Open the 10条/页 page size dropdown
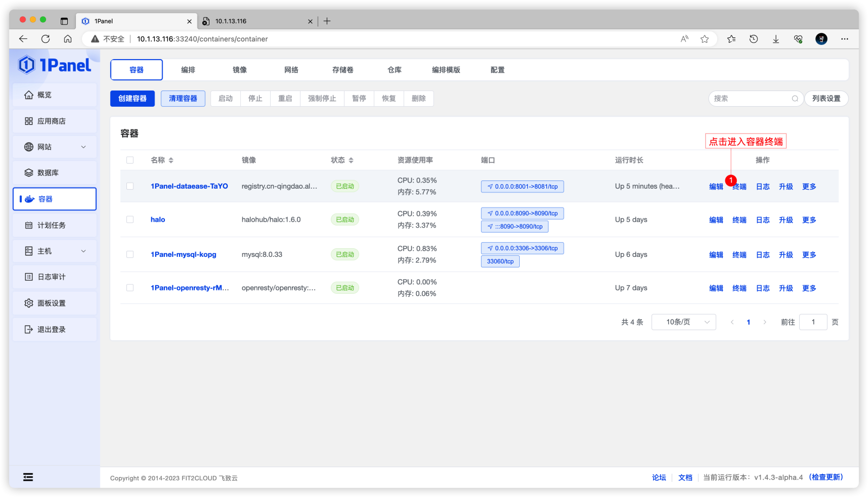 [684, 322]
